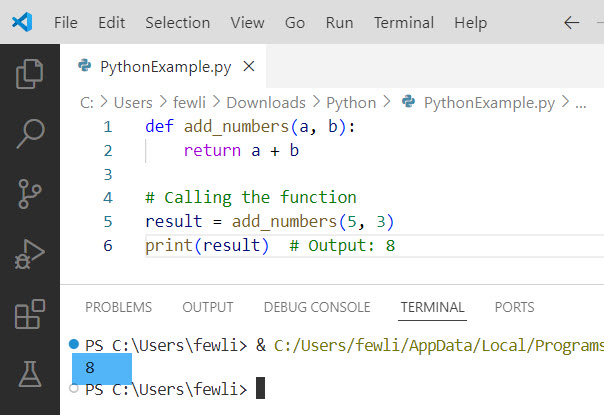The height and width of the screenshot is (415, 604).
Task: Click the VS Code logo icon
Action: coord(22,22)
